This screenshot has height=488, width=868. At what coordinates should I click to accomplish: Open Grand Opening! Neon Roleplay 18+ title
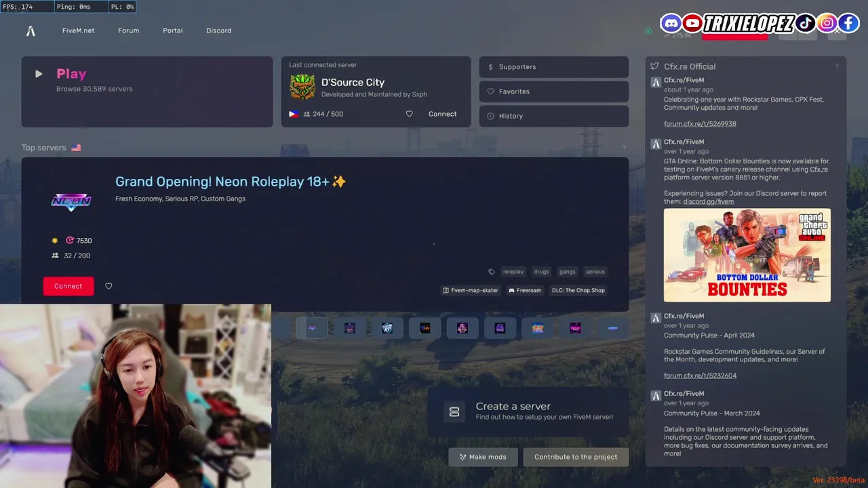tap(231, 182)
